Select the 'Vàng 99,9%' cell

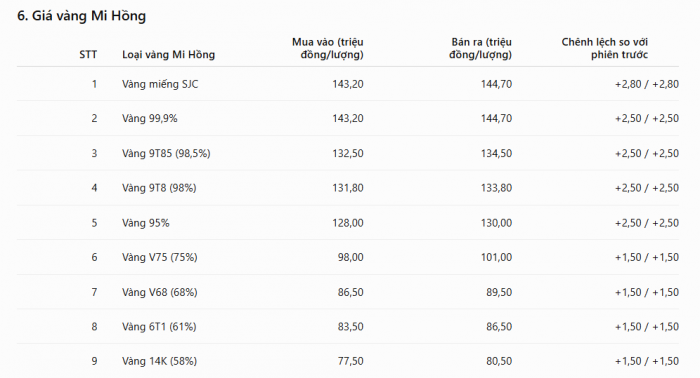[x=150, y=118]
